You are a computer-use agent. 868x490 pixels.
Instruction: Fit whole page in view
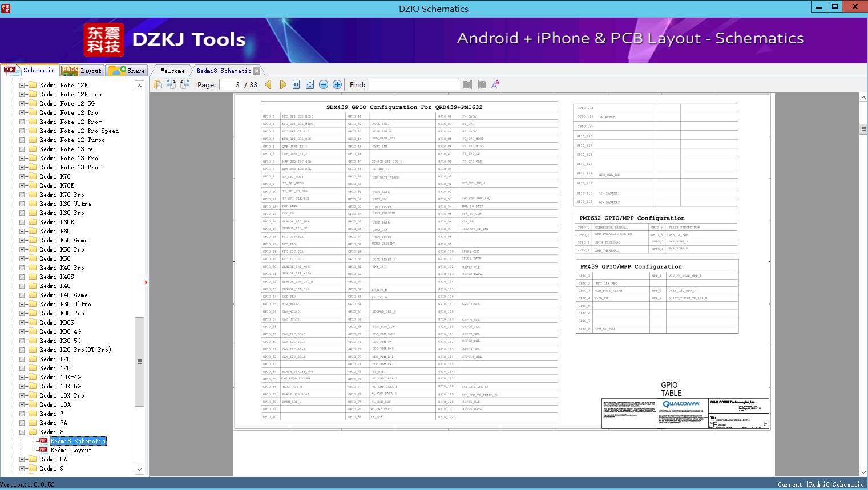click(x=310, y=84)
